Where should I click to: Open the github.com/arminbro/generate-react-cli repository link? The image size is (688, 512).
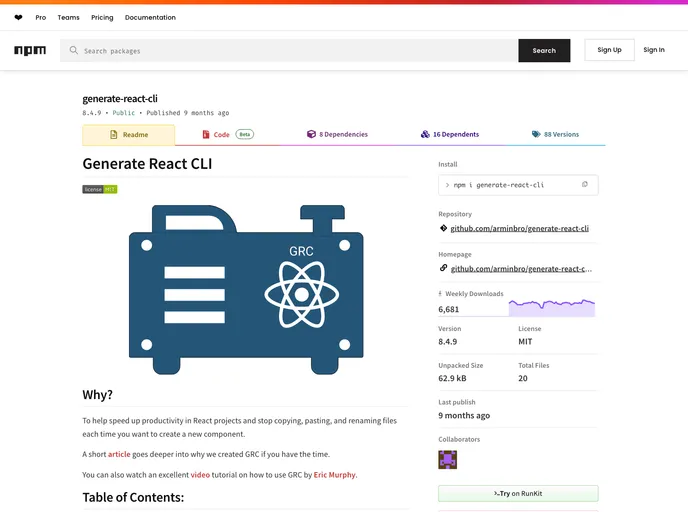[520, 229]
